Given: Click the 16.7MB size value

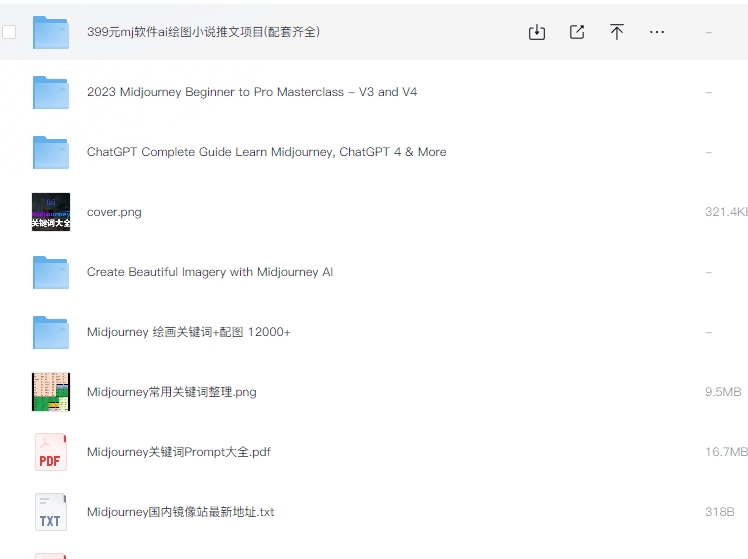Looking at the screenshot, I should pos(726,452).
